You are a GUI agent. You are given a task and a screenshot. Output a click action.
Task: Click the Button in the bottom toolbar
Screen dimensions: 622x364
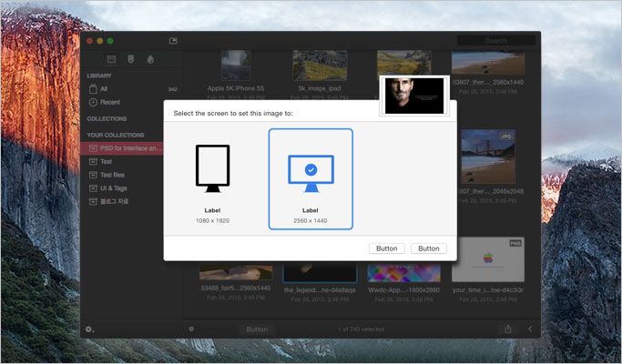(x=257, y=329)
